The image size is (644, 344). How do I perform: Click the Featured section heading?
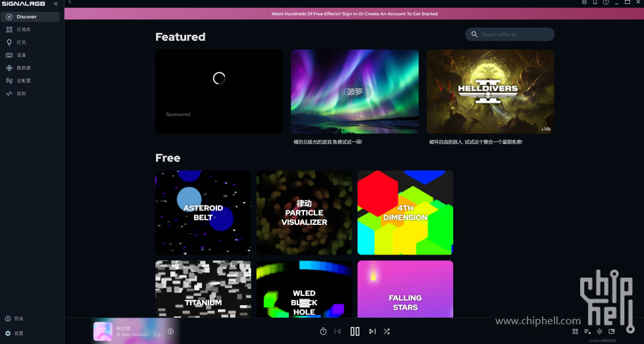pos(180,37)
